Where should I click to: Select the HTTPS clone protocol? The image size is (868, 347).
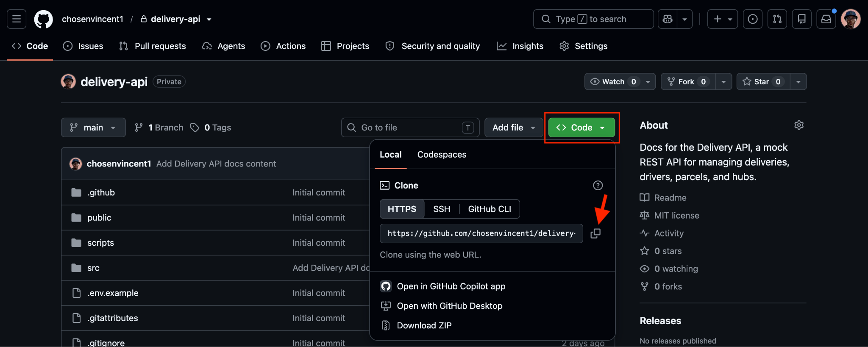(402, 209)
